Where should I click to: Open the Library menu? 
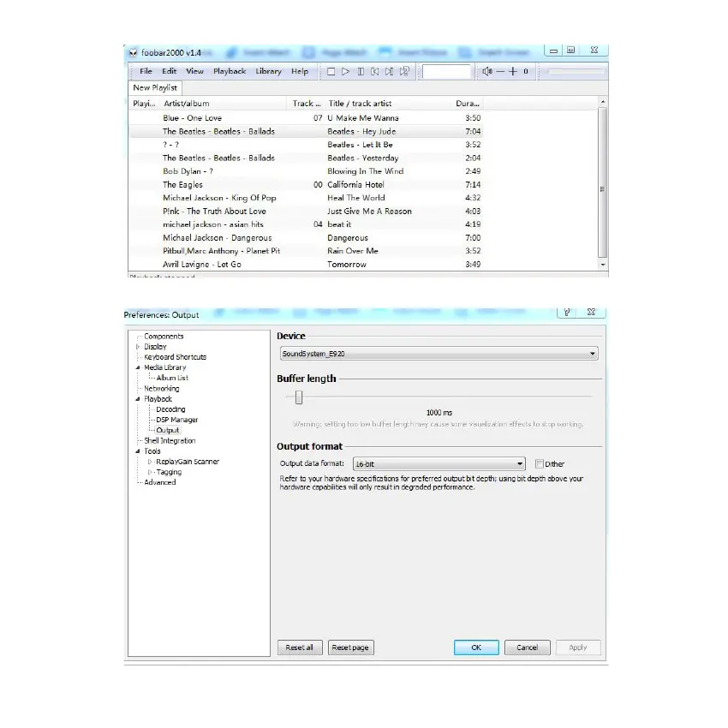click(268, 71)
